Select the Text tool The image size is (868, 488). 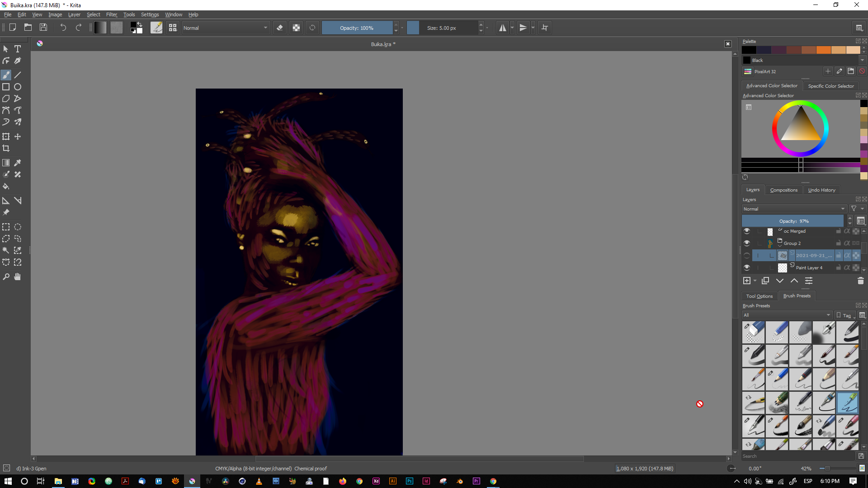[x=18, y=49]
